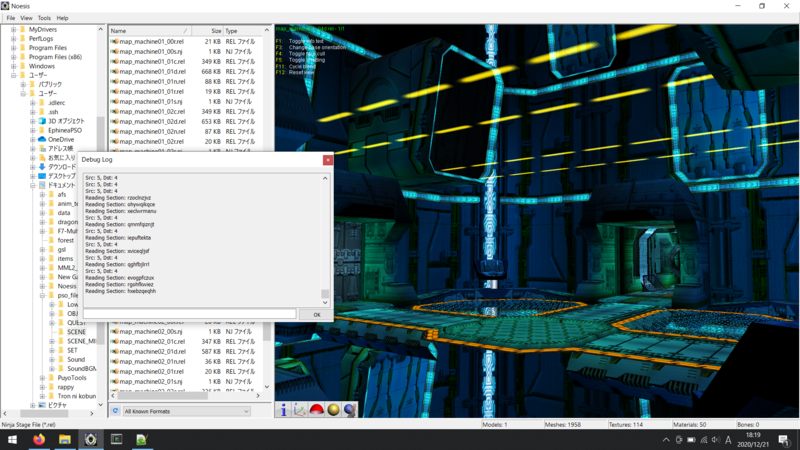Sort file list by Name column

click(x=149, y=31)
